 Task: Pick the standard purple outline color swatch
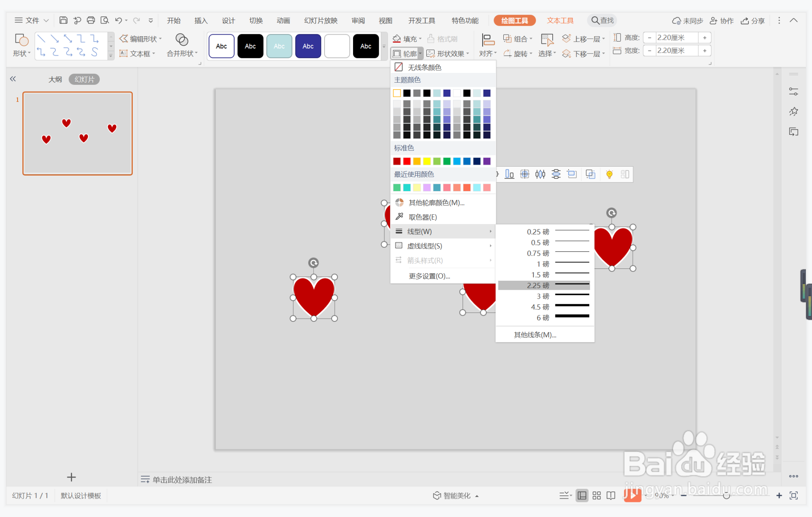[x=487, y=161]
